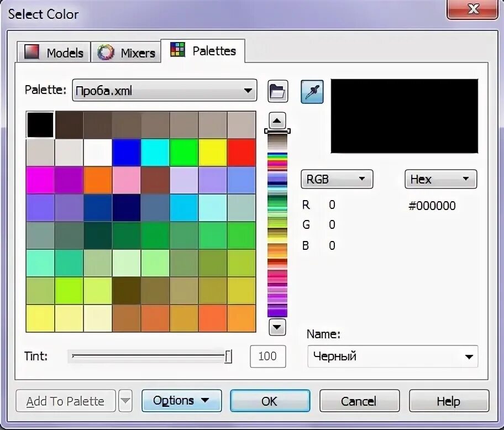This screenshot has width=504, height=430.
Task: Select the lime green swatch in seventh row
Action: click(x=69, y=291)
